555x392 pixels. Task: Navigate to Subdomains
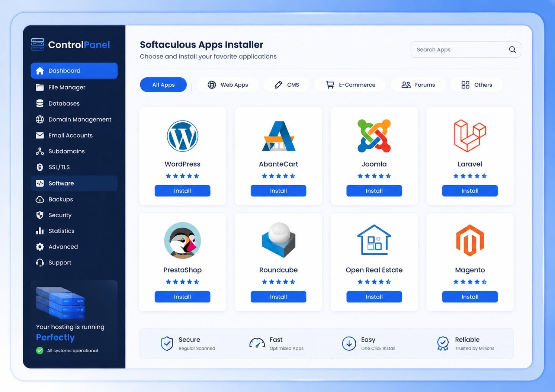[x=74, y=151]
